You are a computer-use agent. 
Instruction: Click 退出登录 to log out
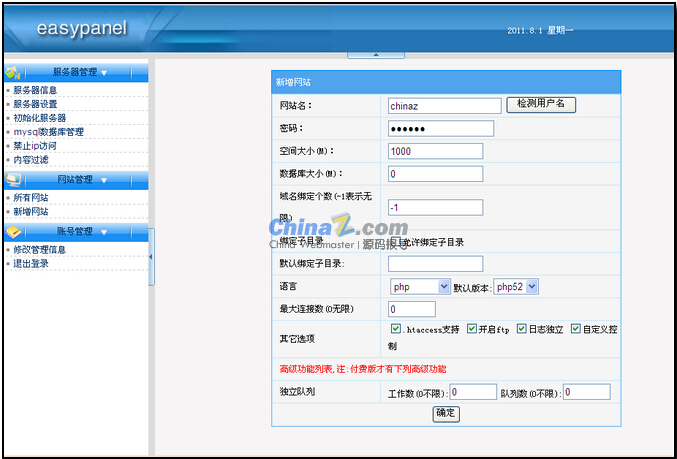pos(31,264)
